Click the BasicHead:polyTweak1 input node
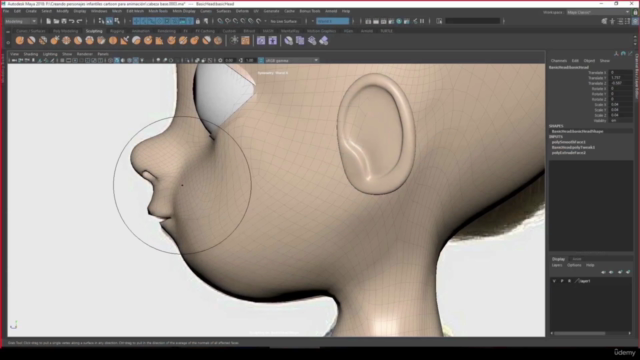The image size is (640, 360). (573, 147)
